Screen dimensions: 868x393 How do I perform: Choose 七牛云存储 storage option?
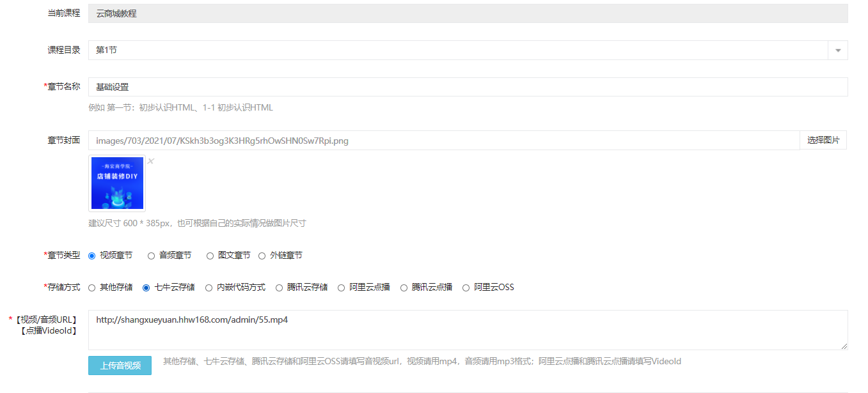click(146, 288)
